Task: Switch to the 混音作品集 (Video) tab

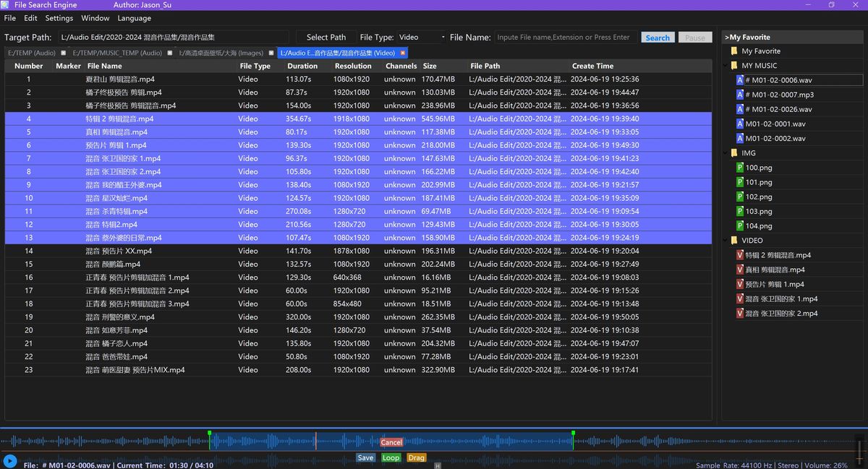Action: [x=339, y=52]
